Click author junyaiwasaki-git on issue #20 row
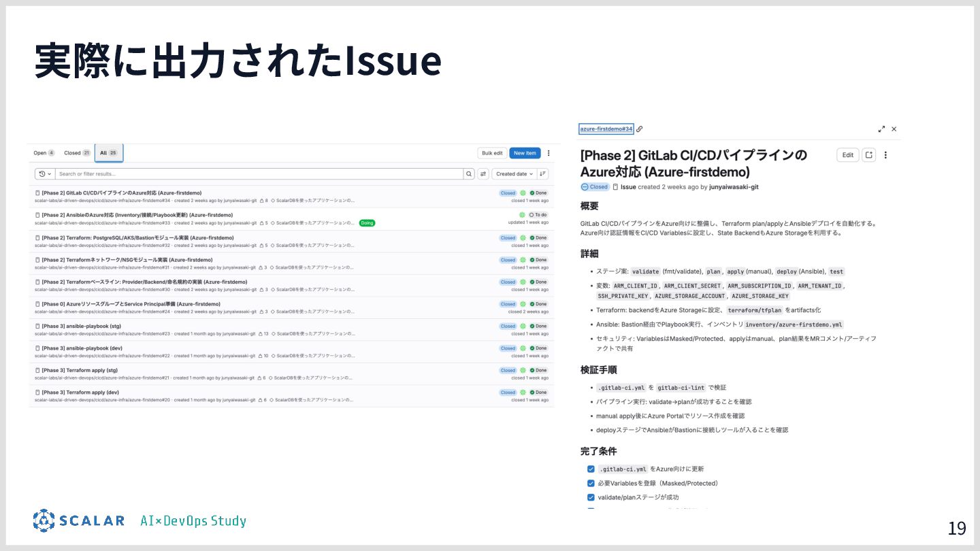 (x=239, y=400)
